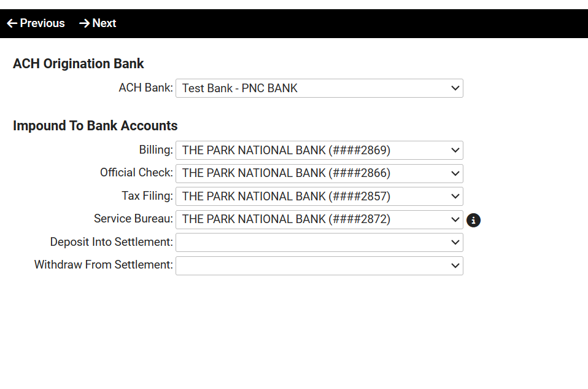Click the Next link text
The height and width of the screenshot is (389, 588).
(x=104, y=23)
